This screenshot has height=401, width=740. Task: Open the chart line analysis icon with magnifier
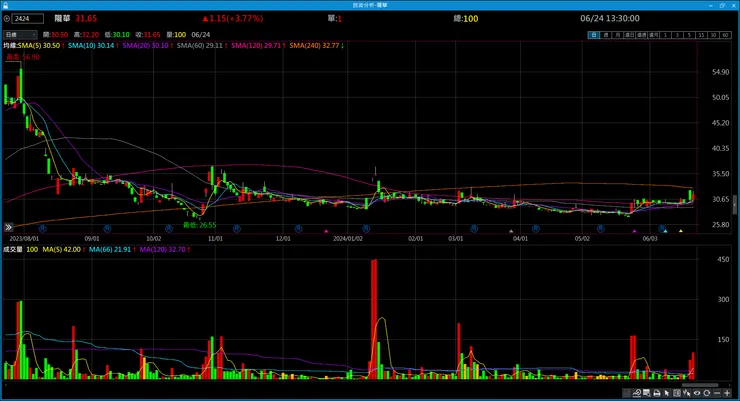[x=637, y=393]
